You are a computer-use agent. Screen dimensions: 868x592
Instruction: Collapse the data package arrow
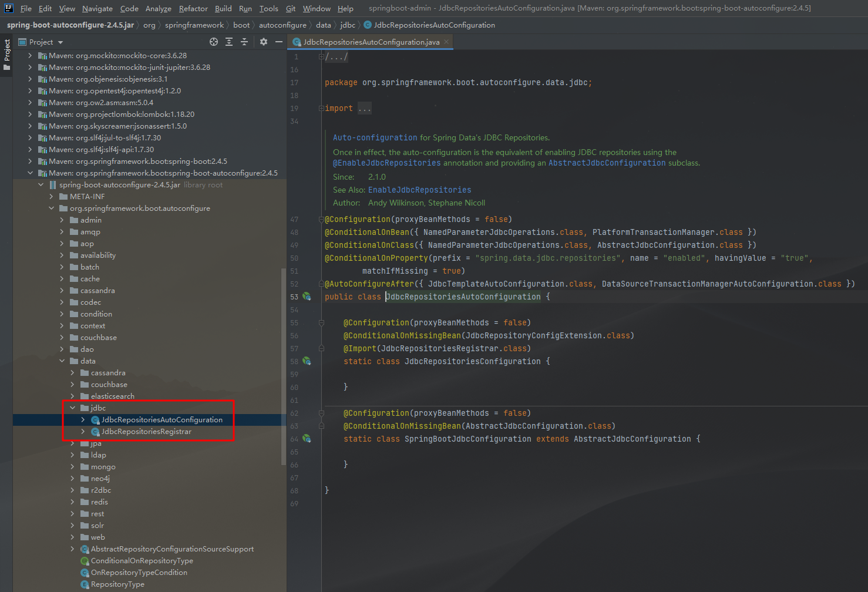click(62, 361)
